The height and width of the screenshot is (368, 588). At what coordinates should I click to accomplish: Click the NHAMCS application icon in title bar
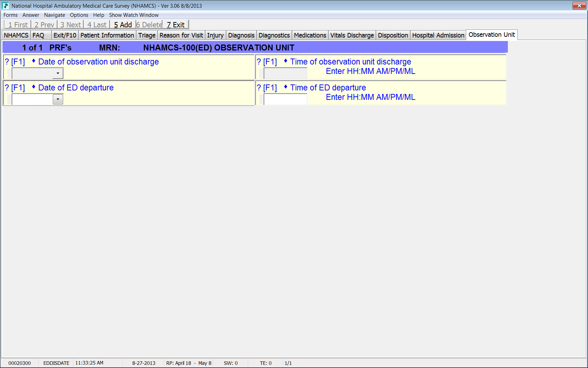[5, 6]
